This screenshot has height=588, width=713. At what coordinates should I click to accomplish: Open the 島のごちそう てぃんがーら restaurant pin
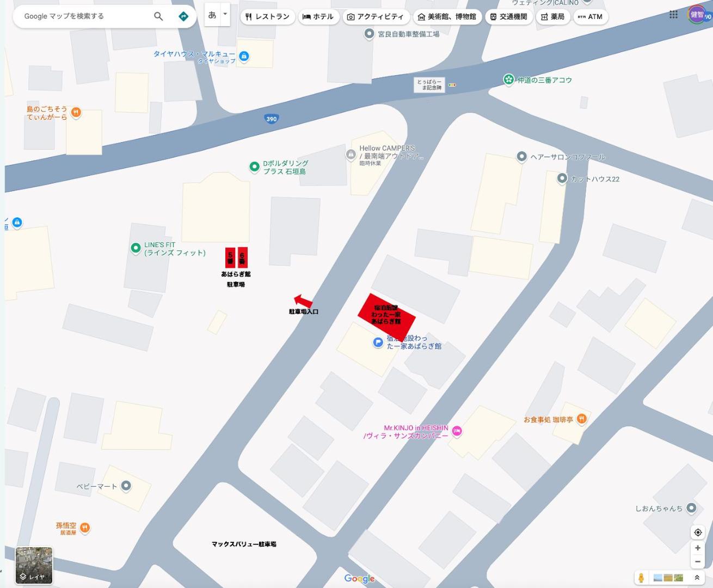coord(76,113)
